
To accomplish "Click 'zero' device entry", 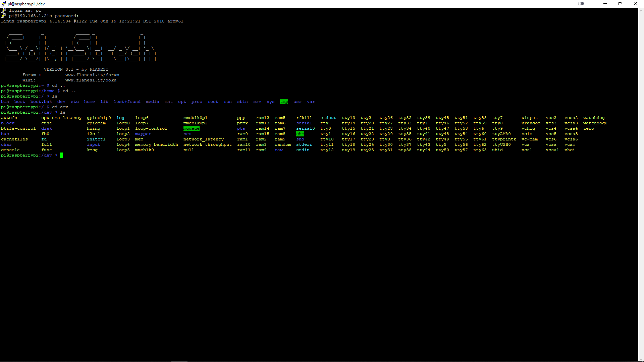I will (589, 128).
